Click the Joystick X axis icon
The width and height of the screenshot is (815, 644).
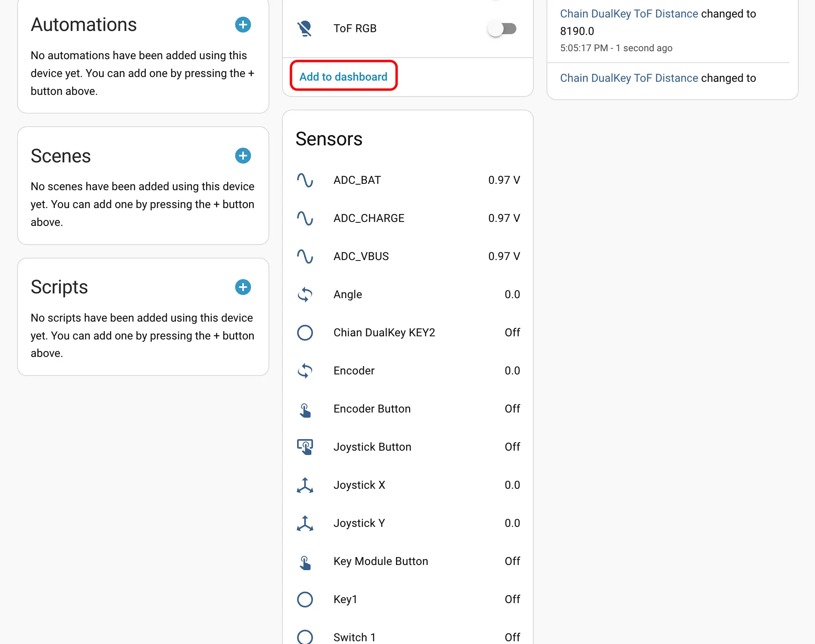[x=305, y=485]
